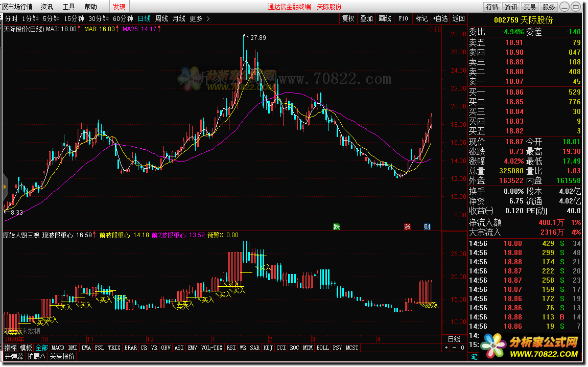Click the stock title 002759 天际股份
This screenshot has height=367, width=588.
523,20
